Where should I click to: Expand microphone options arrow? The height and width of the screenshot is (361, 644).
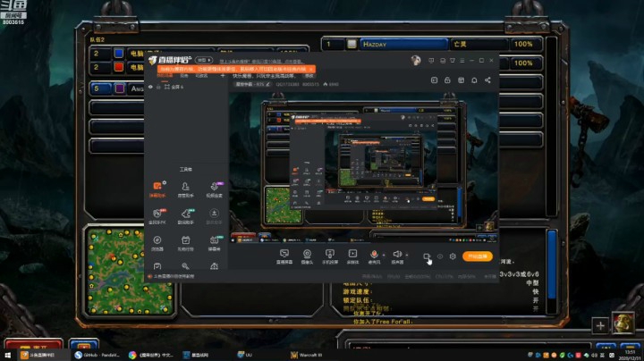[384, 256]
